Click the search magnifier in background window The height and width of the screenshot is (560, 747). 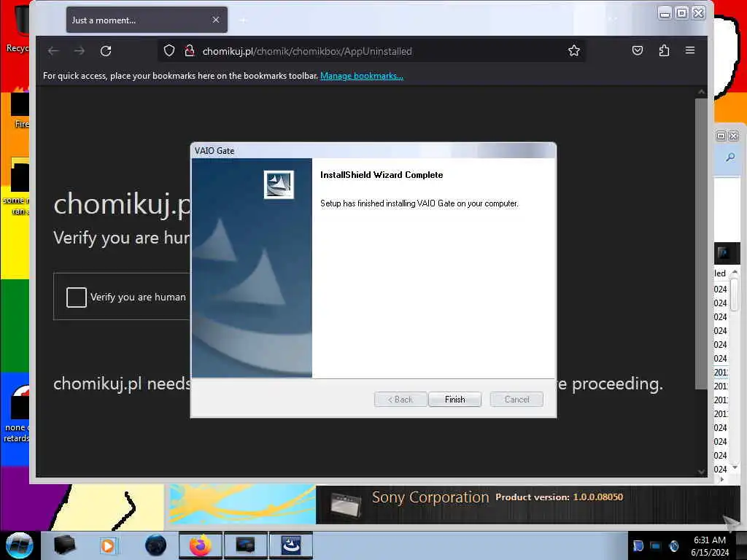click(729, 157)
